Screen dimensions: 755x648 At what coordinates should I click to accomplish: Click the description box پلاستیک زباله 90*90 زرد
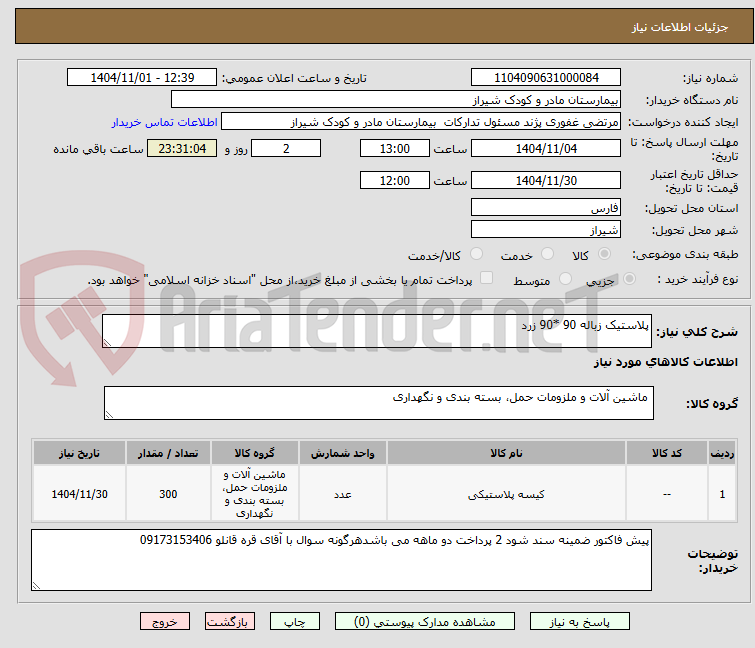click(377, 331)
